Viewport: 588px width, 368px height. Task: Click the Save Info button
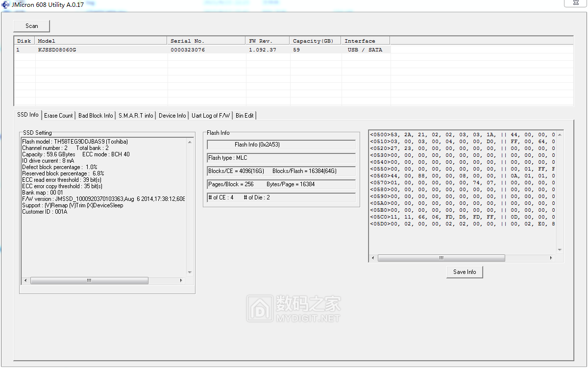[465, 272]
